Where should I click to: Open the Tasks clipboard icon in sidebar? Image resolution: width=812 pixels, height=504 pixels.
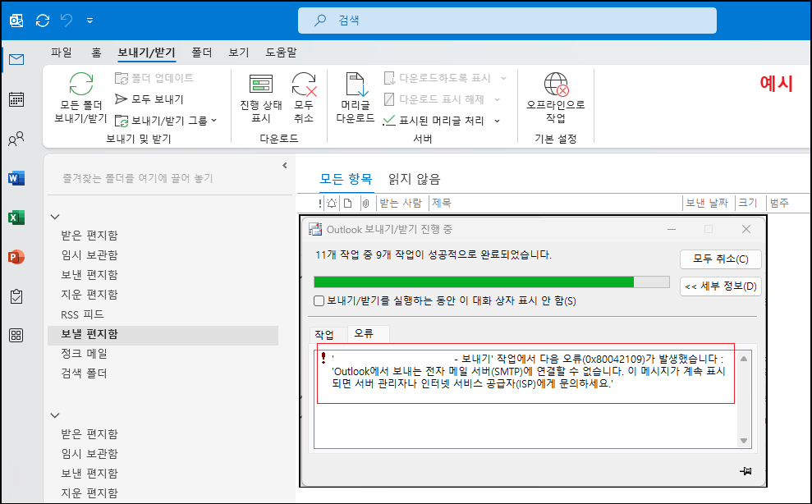16,296
